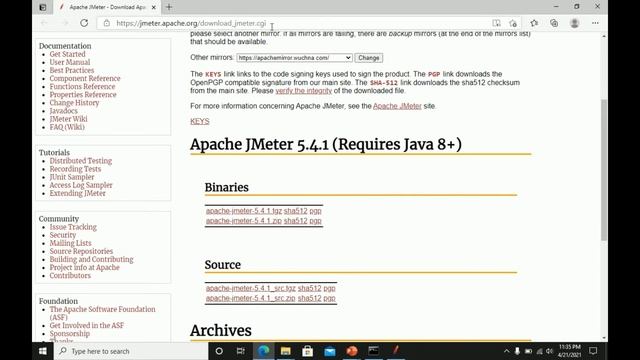
Task: Open the browser profile avatar
Action: [575, 23]
